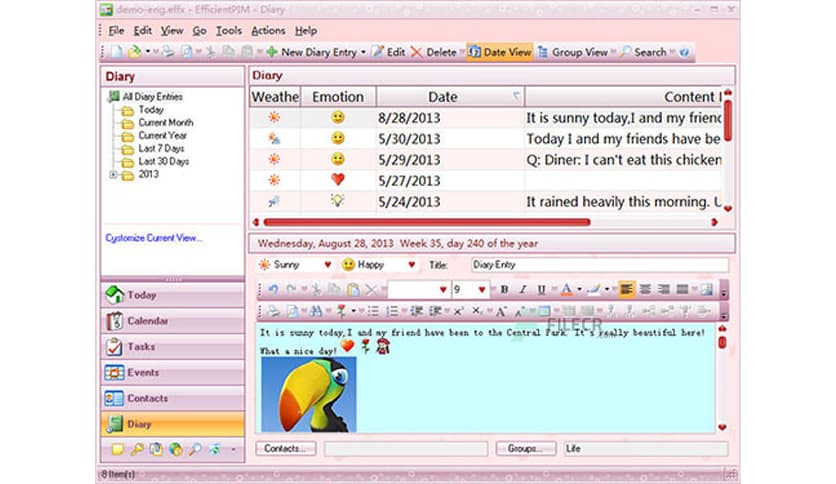Click the paste clipboard icon in editor toolbar
The width and height of the screenshot is (836, 484).
point(352,289)
